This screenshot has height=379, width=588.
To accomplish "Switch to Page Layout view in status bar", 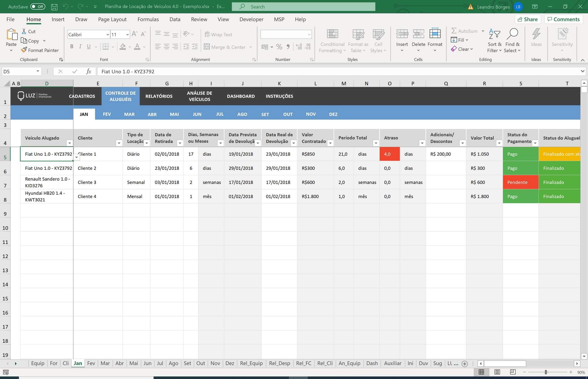I will (x=497, y=372).
